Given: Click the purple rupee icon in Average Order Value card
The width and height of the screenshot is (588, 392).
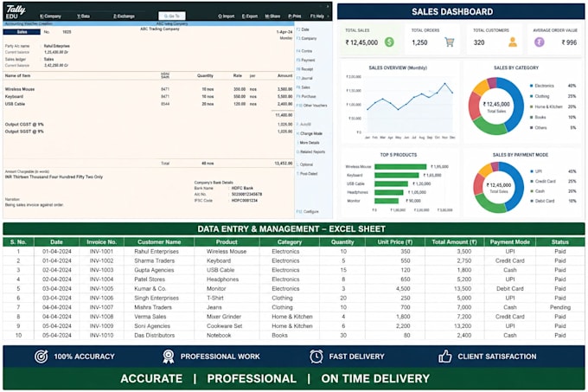Looking at the screenshot, I should (540, 42).
